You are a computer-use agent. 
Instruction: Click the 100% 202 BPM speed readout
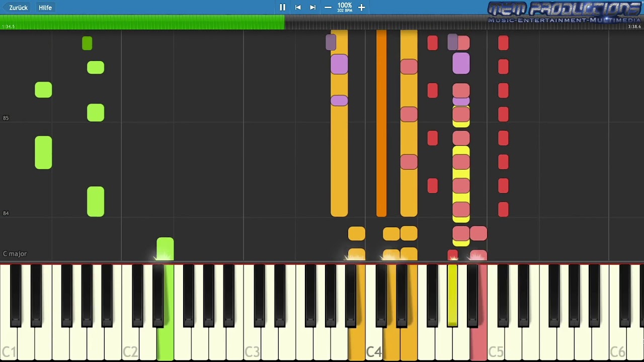pyautogui.click(x=345, y=7)
